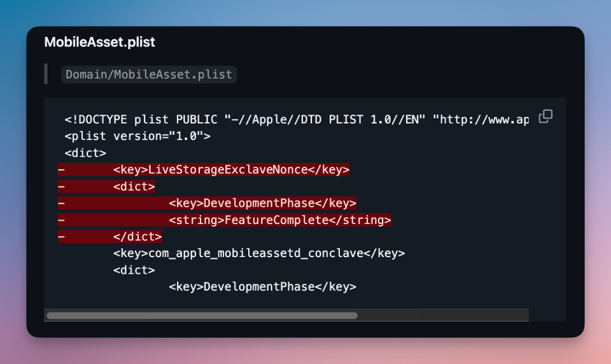Click the com_apple_mobileassetd_conclave key line
611x364 pixels.
[259, 253]
